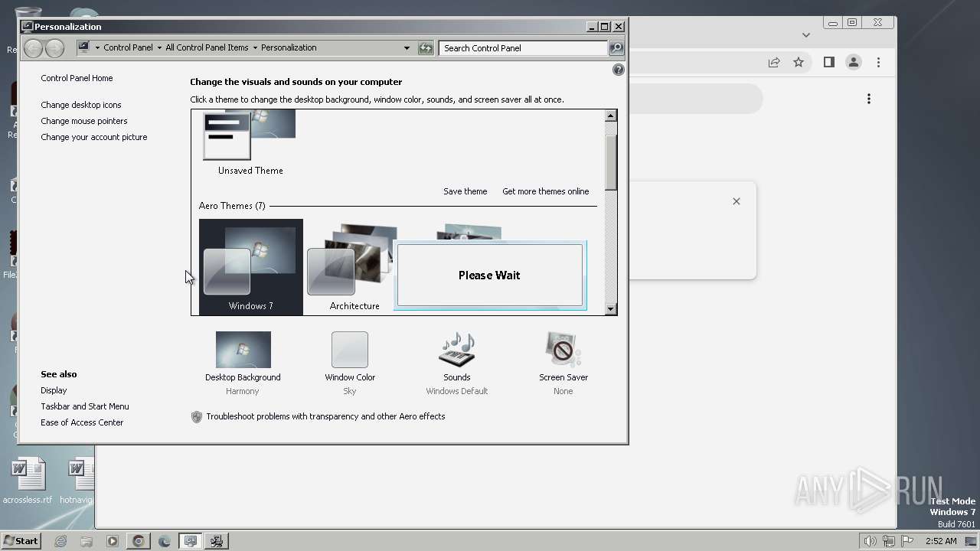The width and height of the screenshot is (980, 551).
Task: Click the taskbar clock showing 2:52 AM
Action: pos(941,541)
